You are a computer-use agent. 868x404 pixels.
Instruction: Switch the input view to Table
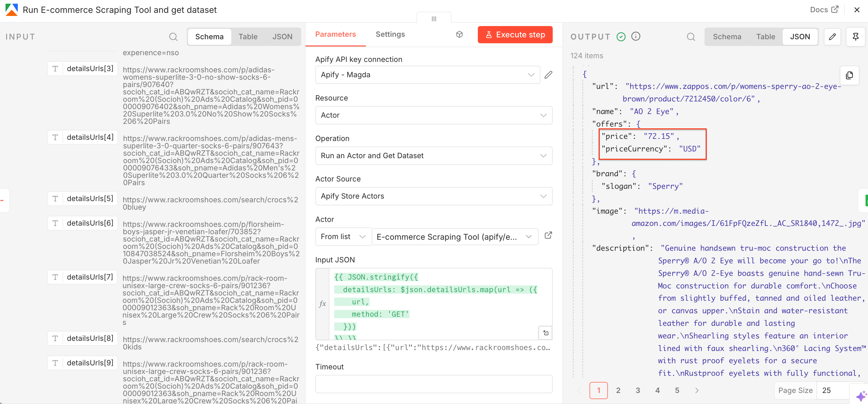coord(248,37)
